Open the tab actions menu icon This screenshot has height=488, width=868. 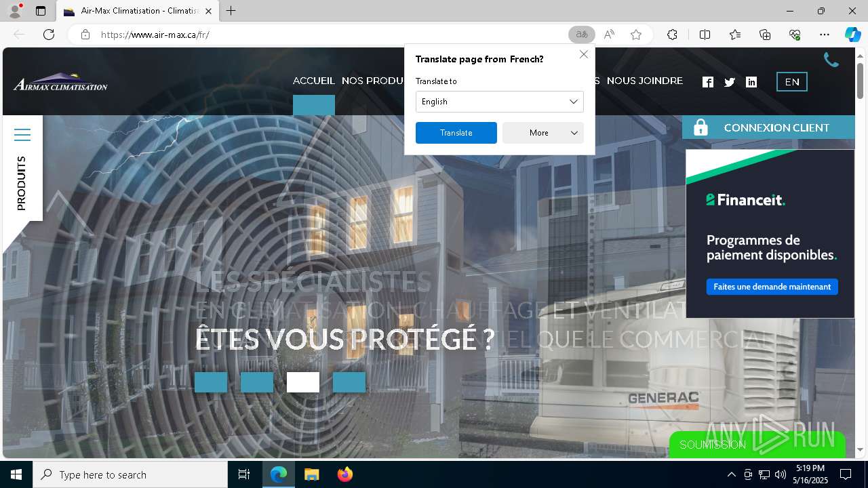pyautogui.click(x=41, y=11)
